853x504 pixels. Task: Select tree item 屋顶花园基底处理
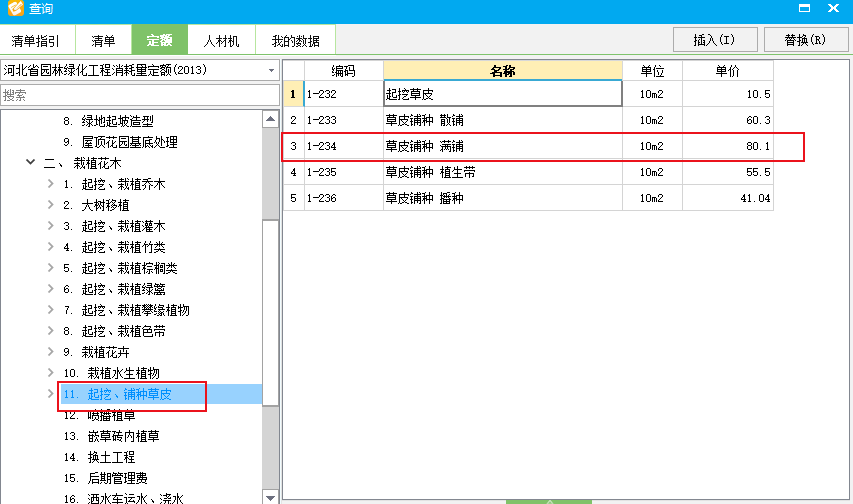120,142
